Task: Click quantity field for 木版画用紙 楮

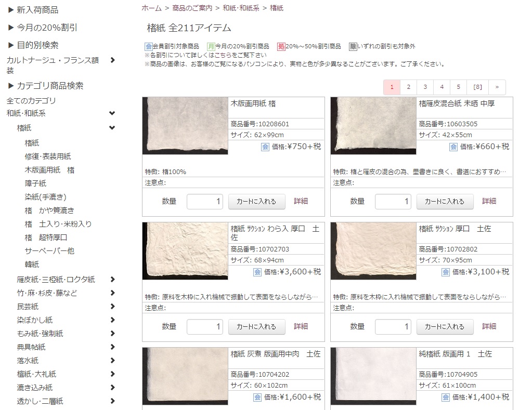Action: (205, 202)
